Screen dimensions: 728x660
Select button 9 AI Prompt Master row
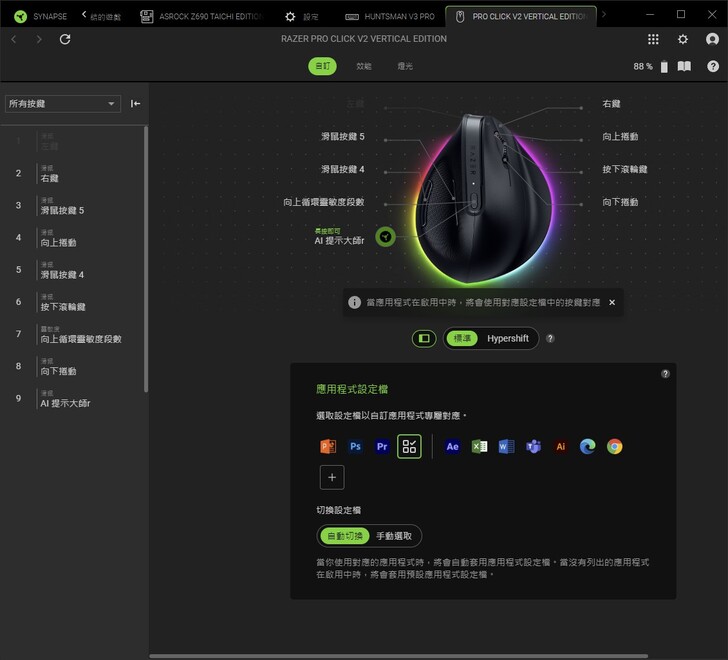click(74, 398)
